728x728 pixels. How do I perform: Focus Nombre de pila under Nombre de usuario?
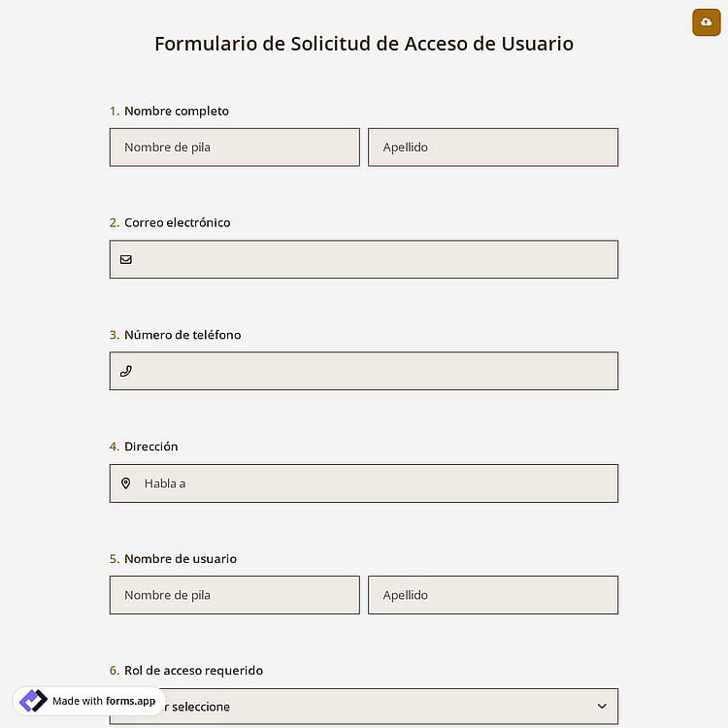235,595
